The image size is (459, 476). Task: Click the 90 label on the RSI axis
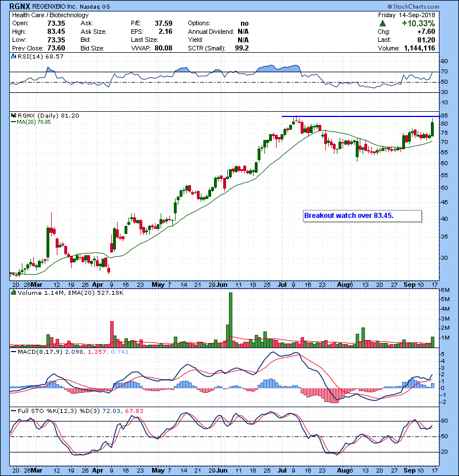coord(444,61)
